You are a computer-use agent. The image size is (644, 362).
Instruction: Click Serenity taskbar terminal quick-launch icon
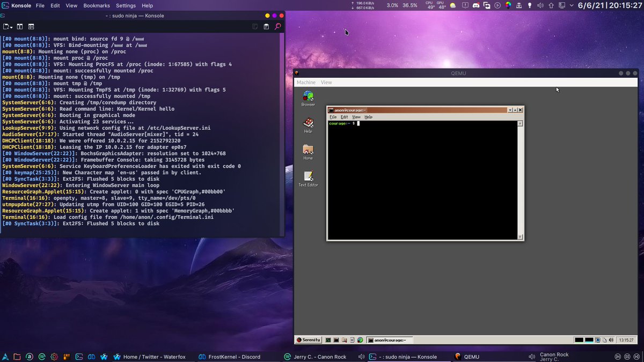point(336,340)
